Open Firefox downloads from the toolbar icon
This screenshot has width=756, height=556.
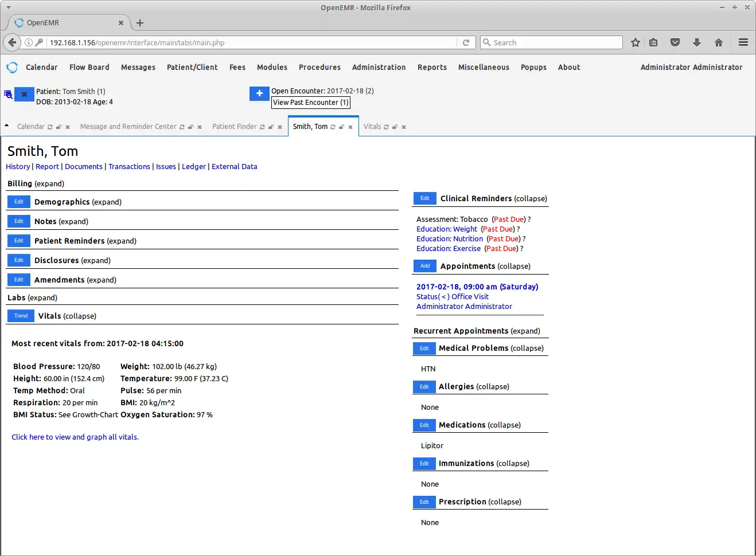coord(696,42)
